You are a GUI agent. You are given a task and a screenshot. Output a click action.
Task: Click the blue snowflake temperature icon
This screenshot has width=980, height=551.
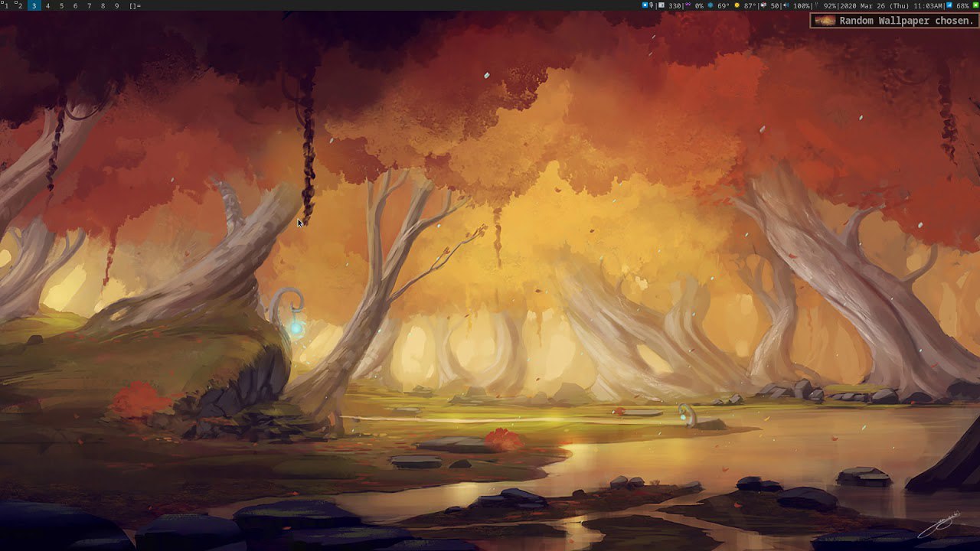pyautogui.click(x=710, y=5)
